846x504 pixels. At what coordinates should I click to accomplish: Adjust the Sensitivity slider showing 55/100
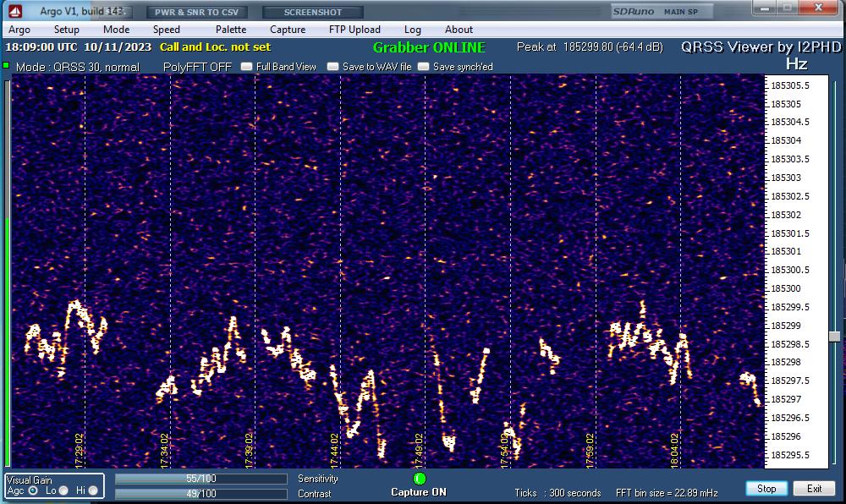(x=201, y=479)
